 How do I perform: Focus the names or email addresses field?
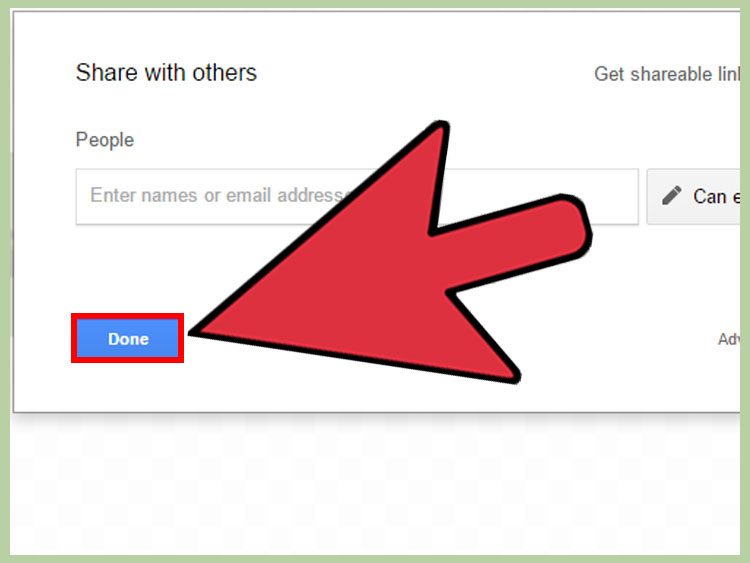pos(357,196)
